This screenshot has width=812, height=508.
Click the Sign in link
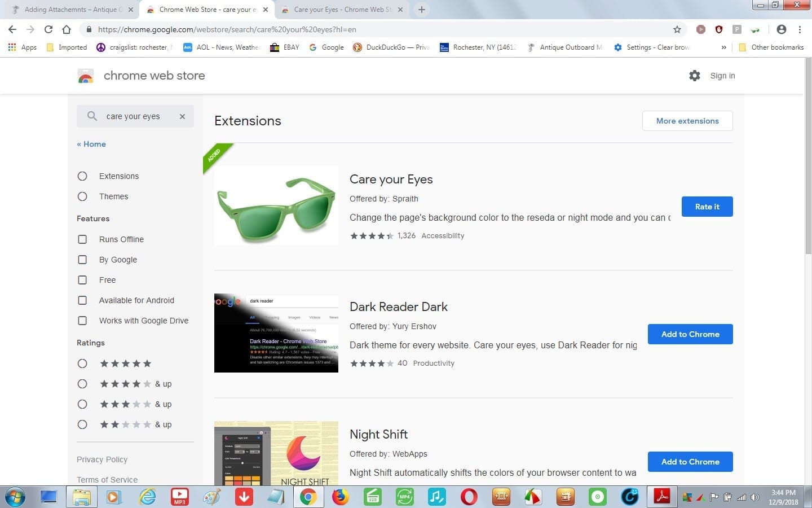(x=722, y=76)
